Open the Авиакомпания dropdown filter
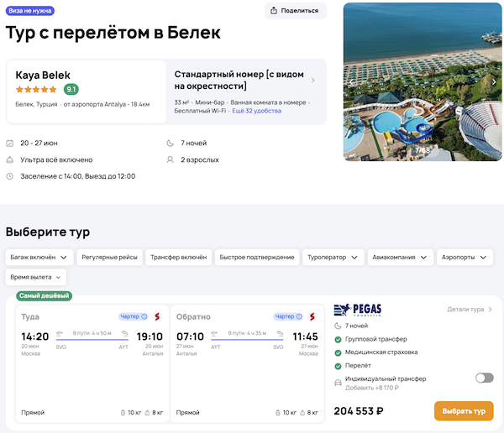Screen dimensions: 504x433 401,257
